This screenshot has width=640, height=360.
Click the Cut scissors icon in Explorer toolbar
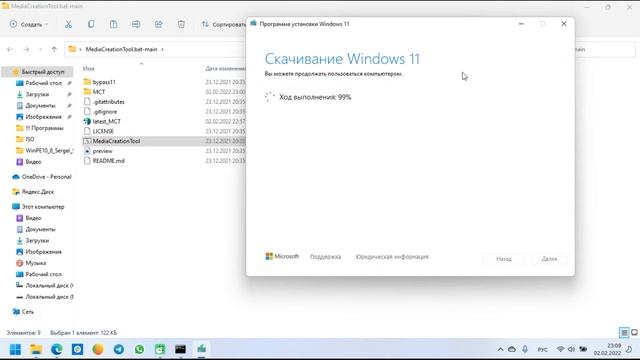(68, 24)
